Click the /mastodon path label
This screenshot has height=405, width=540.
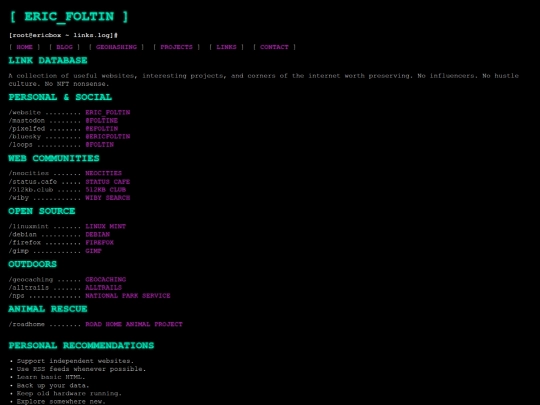click(27, 121)
